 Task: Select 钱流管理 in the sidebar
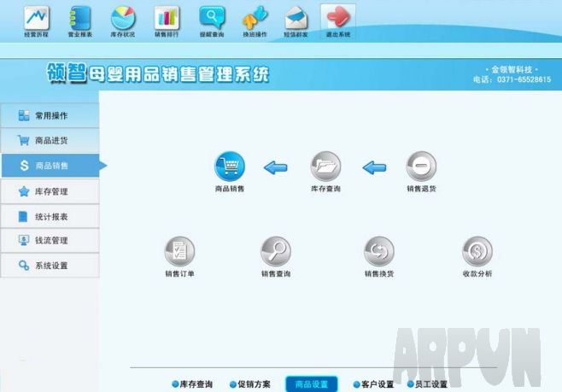(50, 241)
